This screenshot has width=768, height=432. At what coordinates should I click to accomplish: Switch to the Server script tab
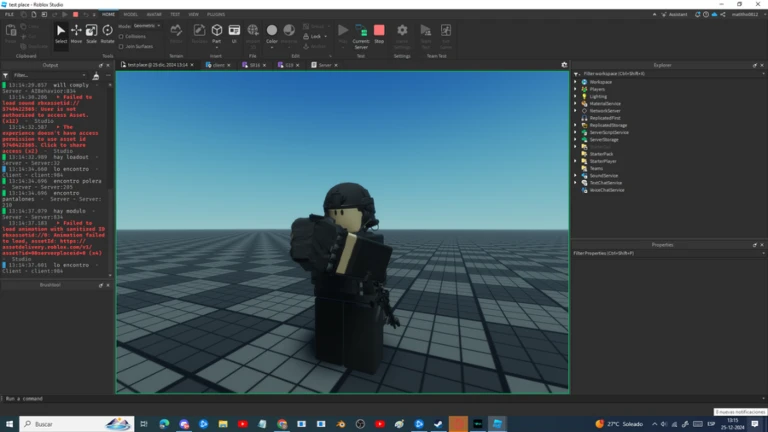(323, 65)
